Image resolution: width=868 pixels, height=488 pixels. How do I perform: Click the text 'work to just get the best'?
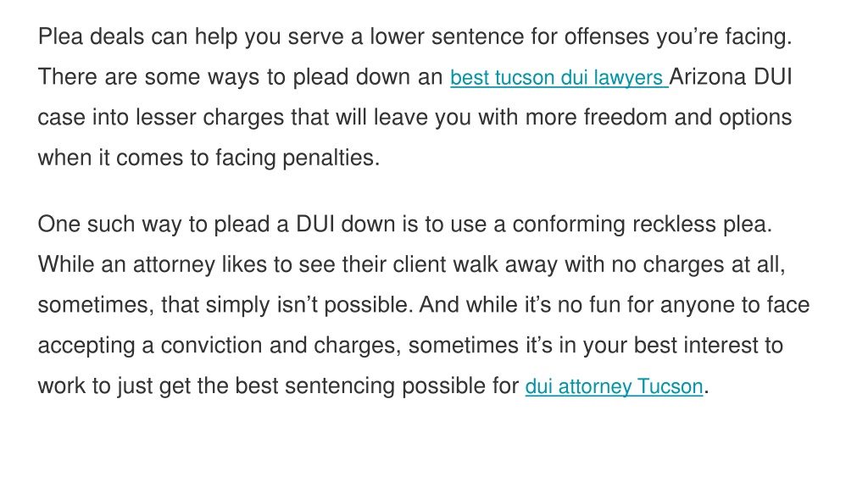[x=158, y=386]
